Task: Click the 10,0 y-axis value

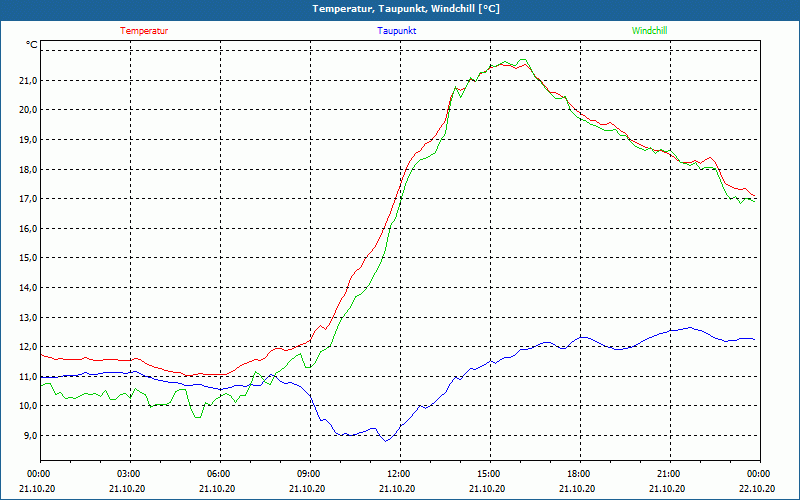Action: [x=29, y=406]
